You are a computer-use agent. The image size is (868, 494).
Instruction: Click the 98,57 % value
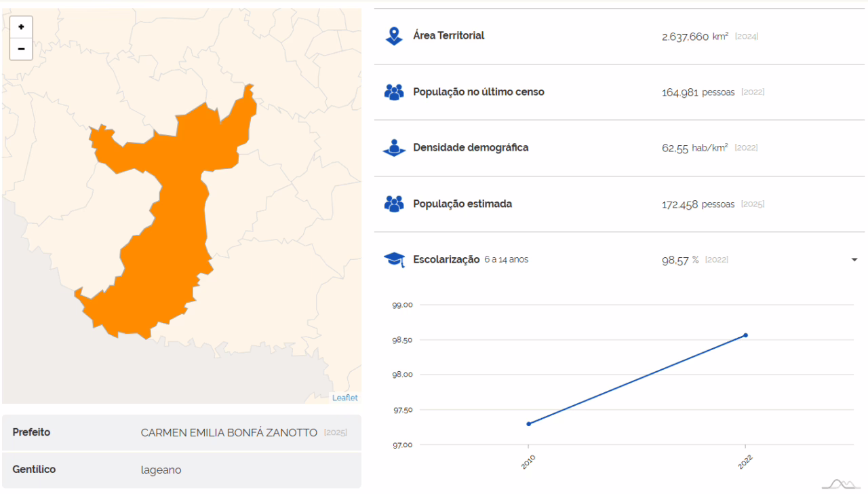[680, 260]
